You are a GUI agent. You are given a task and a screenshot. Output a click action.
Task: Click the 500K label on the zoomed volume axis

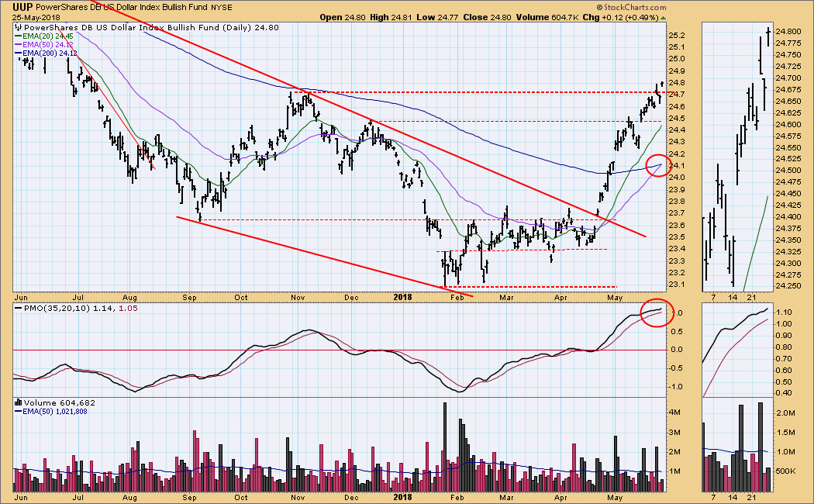click(x=787, y=471)
